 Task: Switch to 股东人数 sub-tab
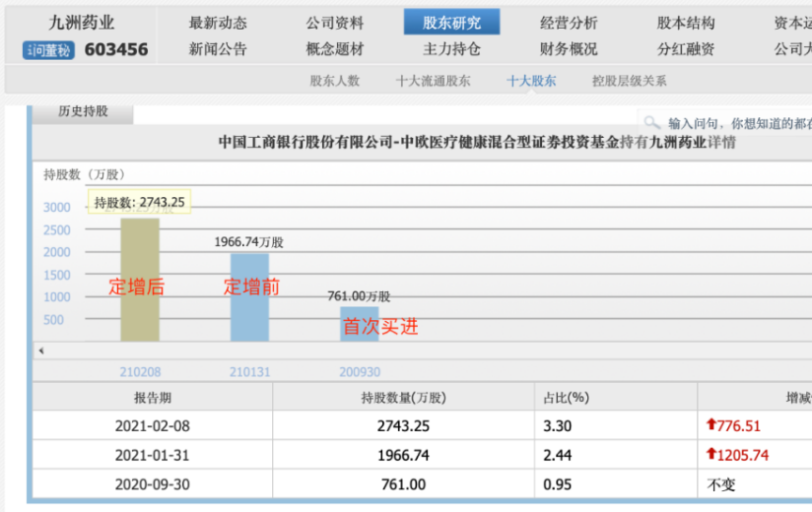point(334,81)
